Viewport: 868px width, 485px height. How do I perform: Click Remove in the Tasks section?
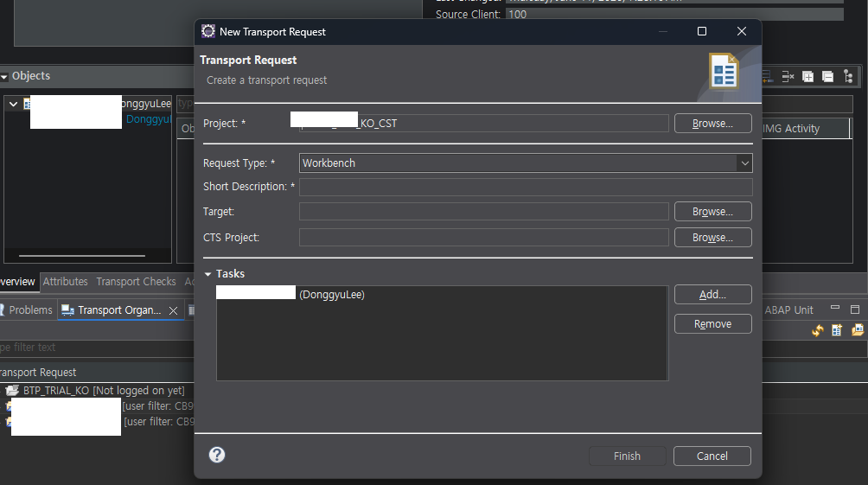[x=712, y=324]
